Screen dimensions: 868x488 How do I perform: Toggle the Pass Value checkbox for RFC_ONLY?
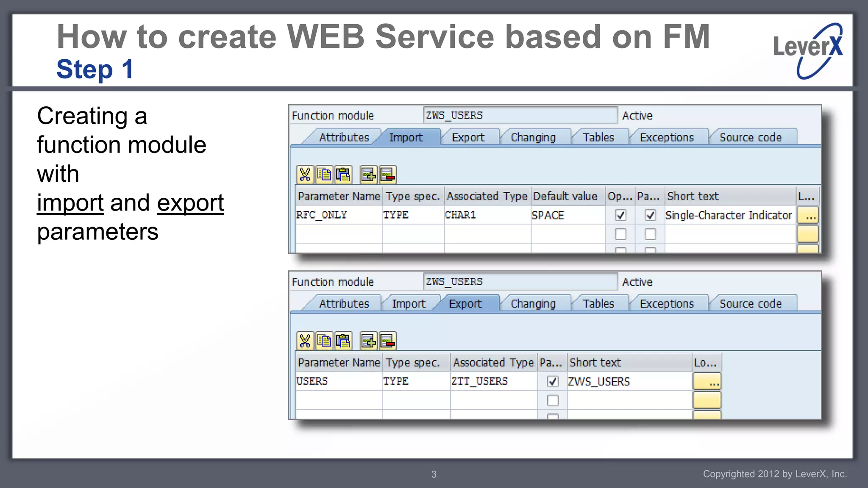pyautogui.click(x=650, y=215)
